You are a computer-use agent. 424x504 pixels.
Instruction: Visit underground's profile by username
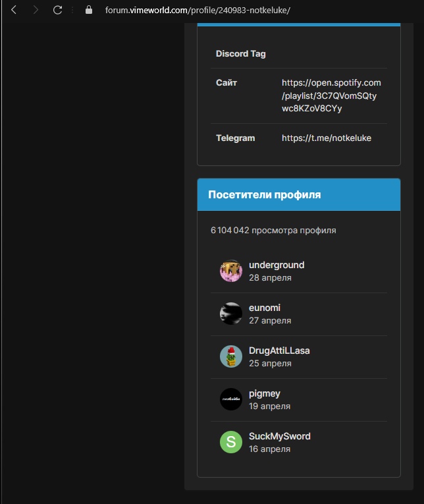tap(277, 265)
